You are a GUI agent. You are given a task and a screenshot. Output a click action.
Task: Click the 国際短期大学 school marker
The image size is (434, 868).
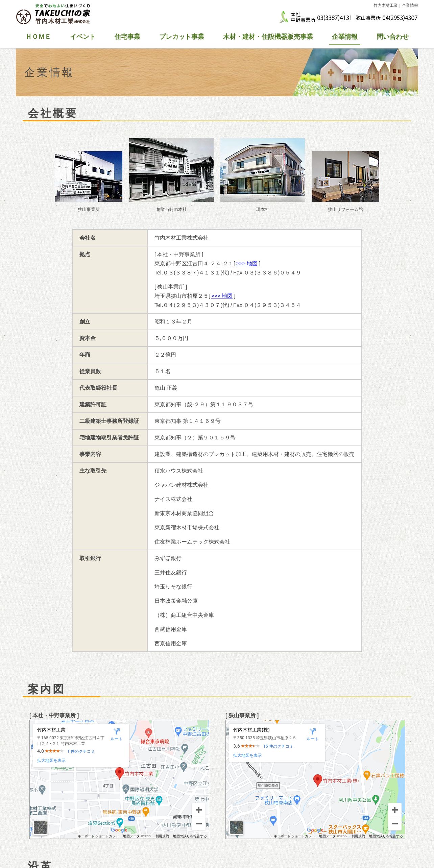[x=126, y=789]
